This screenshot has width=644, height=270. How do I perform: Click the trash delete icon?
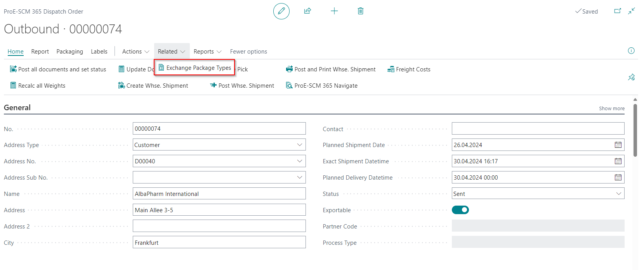[x=361, y=11]
